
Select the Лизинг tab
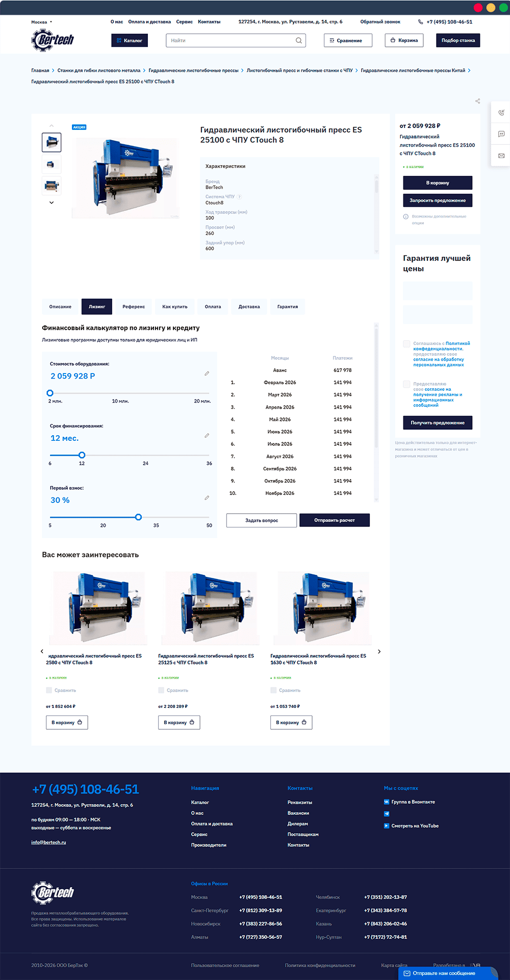[x=97, y=306]
